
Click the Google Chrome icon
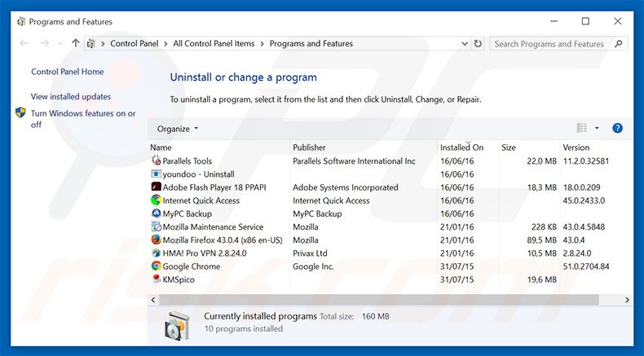(156, 266)
